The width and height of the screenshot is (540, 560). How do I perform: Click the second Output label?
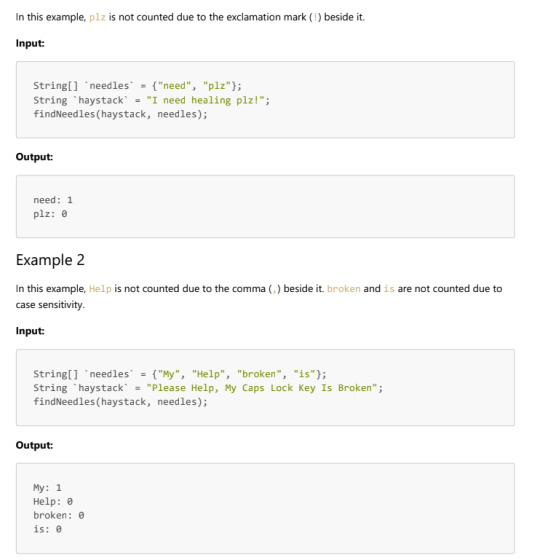coord(34,445)
